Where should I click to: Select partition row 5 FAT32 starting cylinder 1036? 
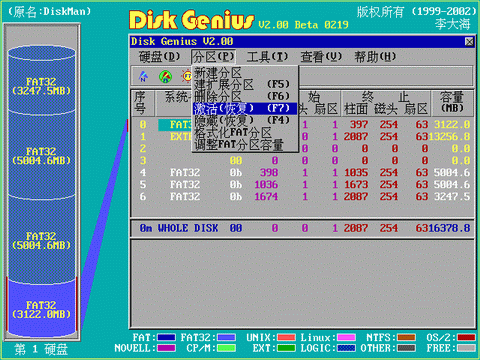click(x=303, y=185)
